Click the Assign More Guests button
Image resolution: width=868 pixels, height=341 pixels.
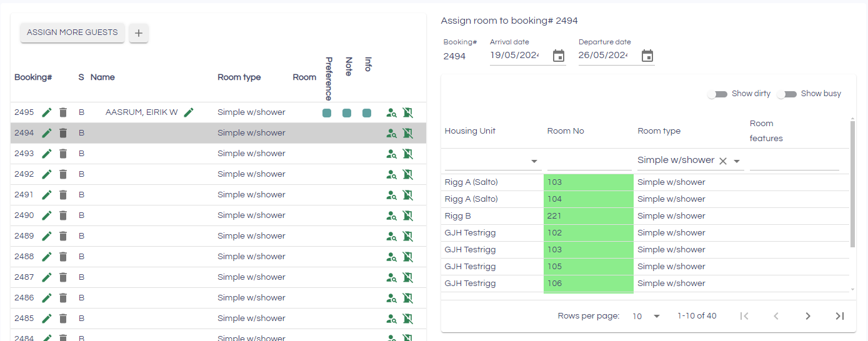72,32
